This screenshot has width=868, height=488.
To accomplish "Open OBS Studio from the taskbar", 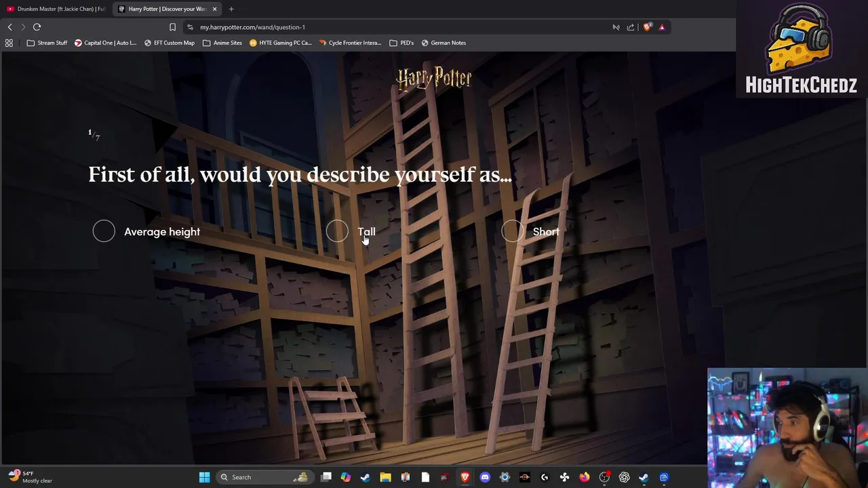I will pos(604,477).
